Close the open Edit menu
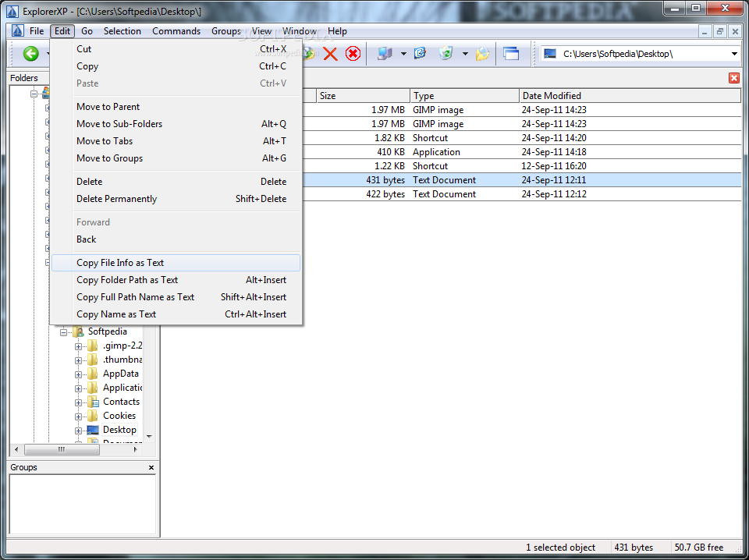 tap(62, 31)
